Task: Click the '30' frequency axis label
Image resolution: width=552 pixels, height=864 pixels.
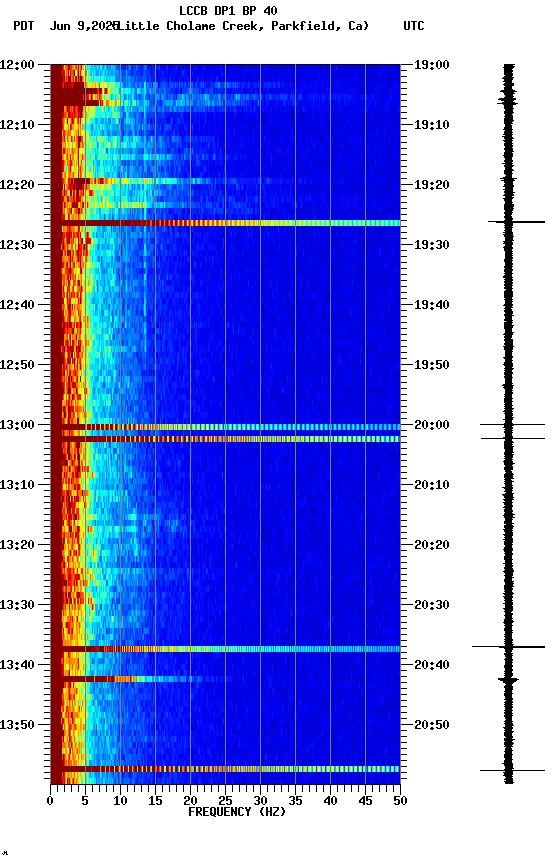Action: 260,801
